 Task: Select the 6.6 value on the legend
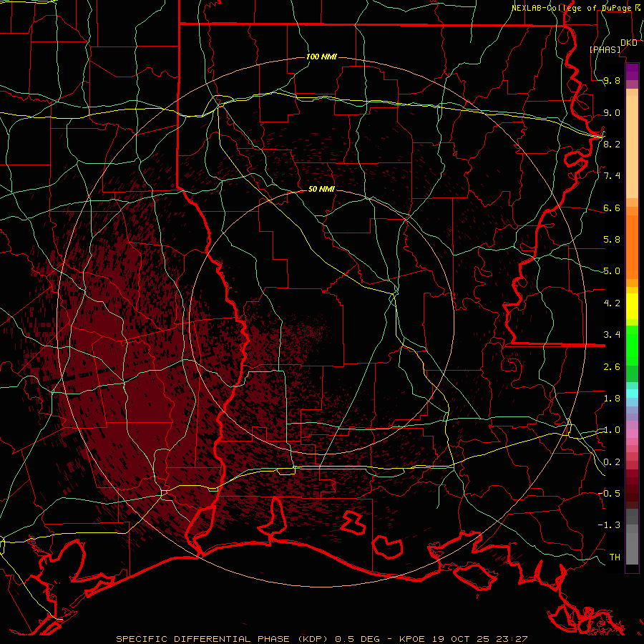612,208
